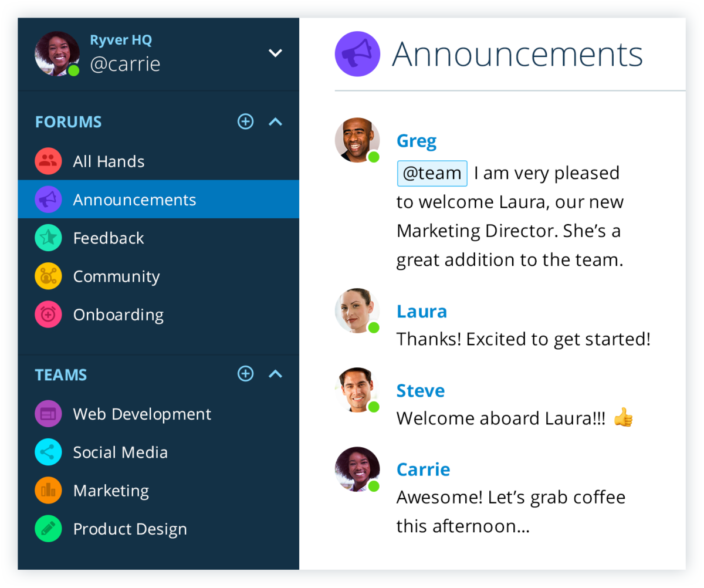Click the Announcements megaphone icon
This screenshot has height=588, width=704.
(x=48, y=199)
